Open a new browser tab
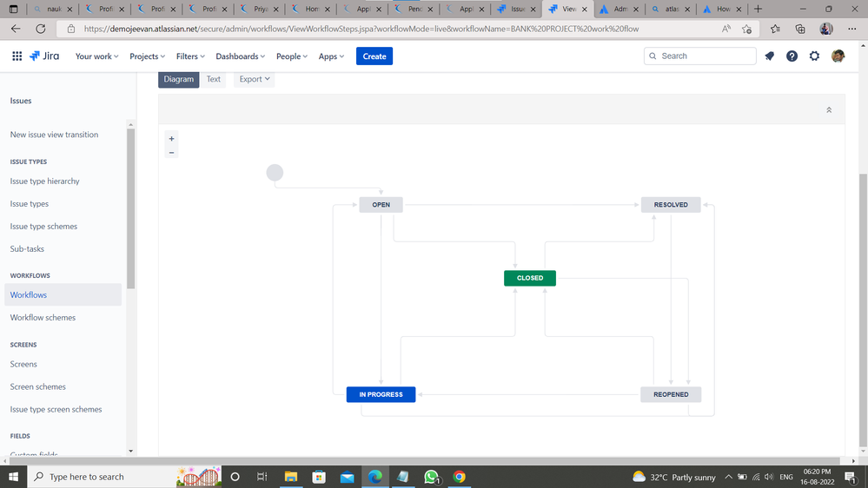Image resolution: width=868 pixels, height=488 pixels. point(758,9)
